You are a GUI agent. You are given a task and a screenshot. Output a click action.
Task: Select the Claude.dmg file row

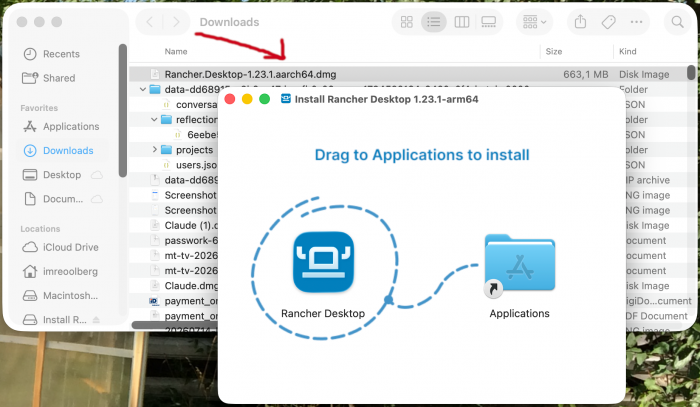point(173,286)
